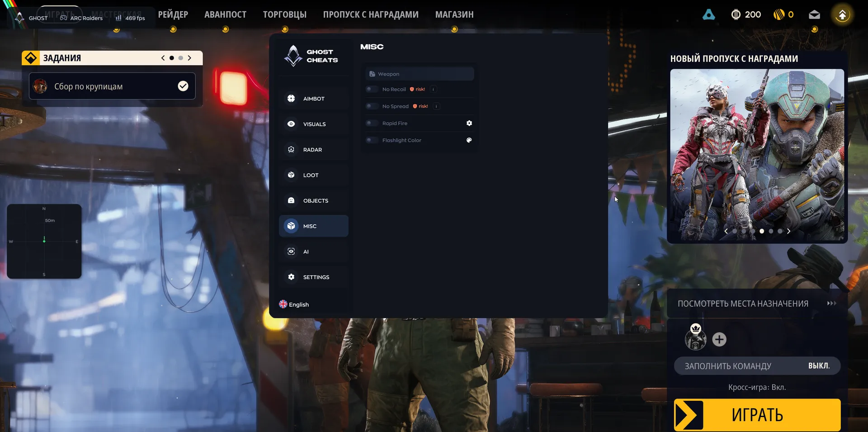Open the РЕЙДЕР tab
The width and height of the screenshot is (868, 432).
(173, 14)
